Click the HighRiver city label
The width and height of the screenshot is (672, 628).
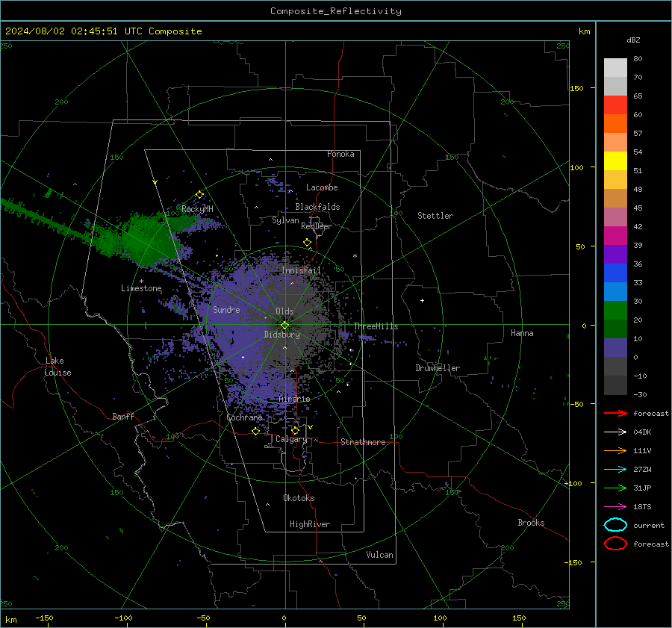click(310, 524)
